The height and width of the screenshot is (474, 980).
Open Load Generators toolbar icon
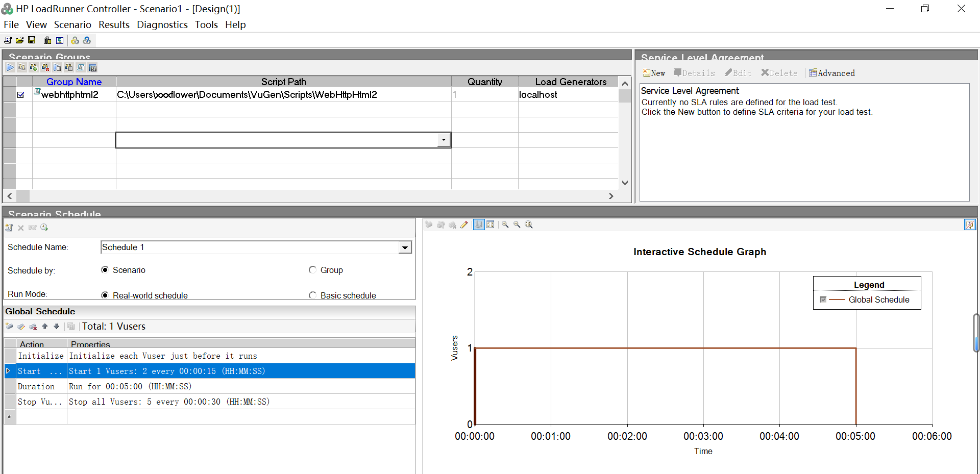(x=48, y=40)
